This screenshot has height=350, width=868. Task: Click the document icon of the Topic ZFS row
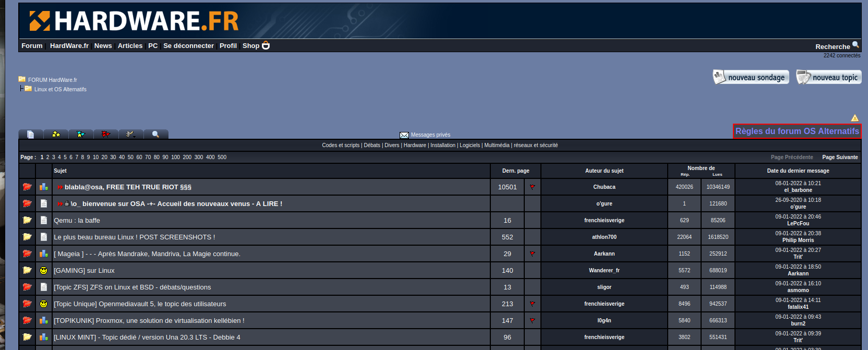click(44, 287)
